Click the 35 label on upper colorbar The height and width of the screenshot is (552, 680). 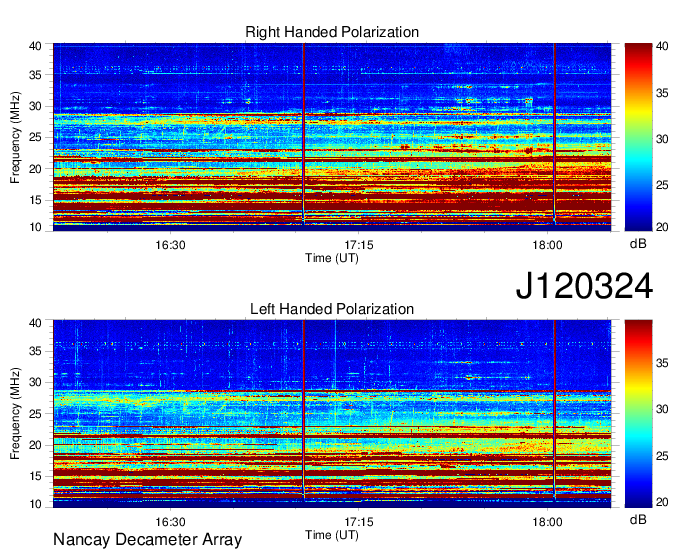point(662,93)
